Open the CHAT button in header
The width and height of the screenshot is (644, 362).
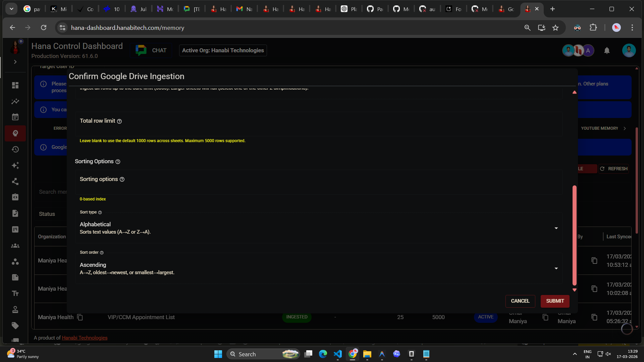(151, 51)
